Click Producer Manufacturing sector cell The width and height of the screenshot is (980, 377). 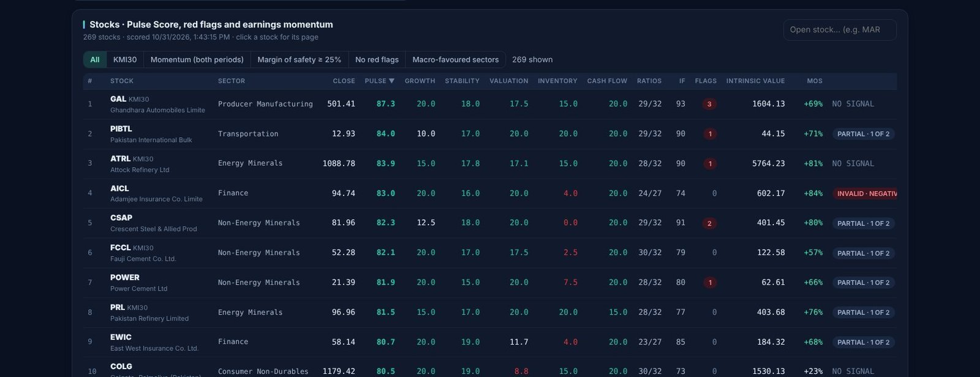coord(265,104)
